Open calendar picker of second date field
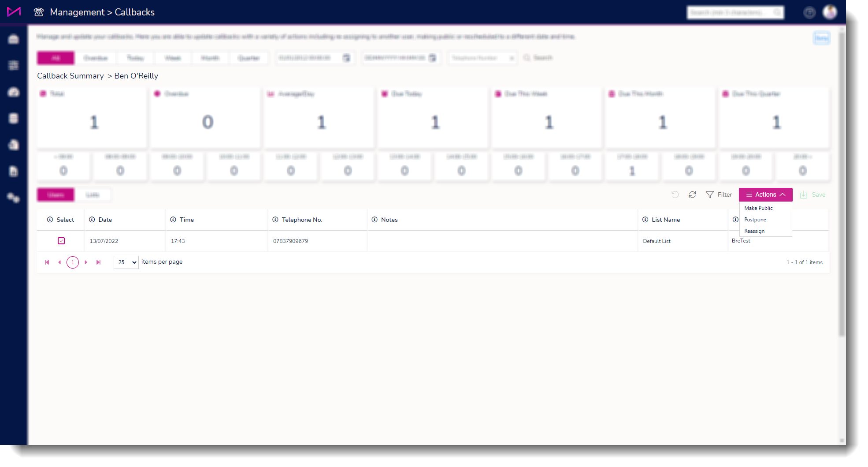This screenshot has height=467, width=868. pyautogui.click(x=432, y=58)
